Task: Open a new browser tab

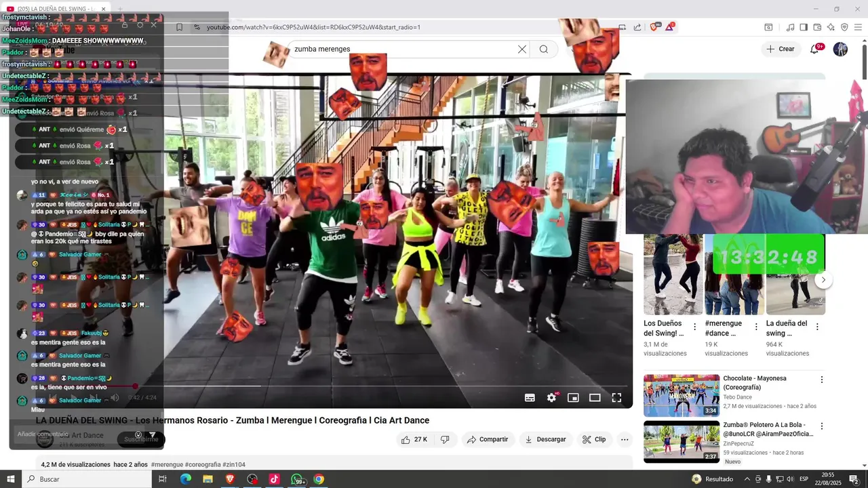Action: 120,9
